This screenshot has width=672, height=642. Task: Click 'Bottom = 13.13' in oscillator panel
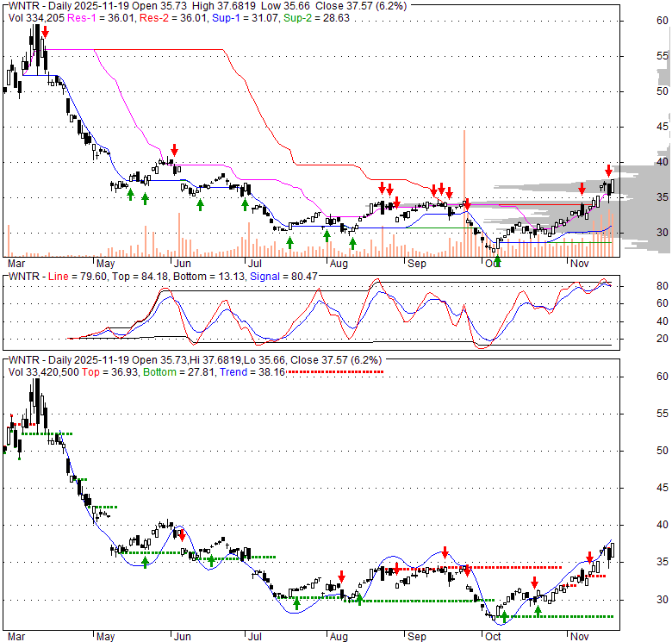(209, 277)
